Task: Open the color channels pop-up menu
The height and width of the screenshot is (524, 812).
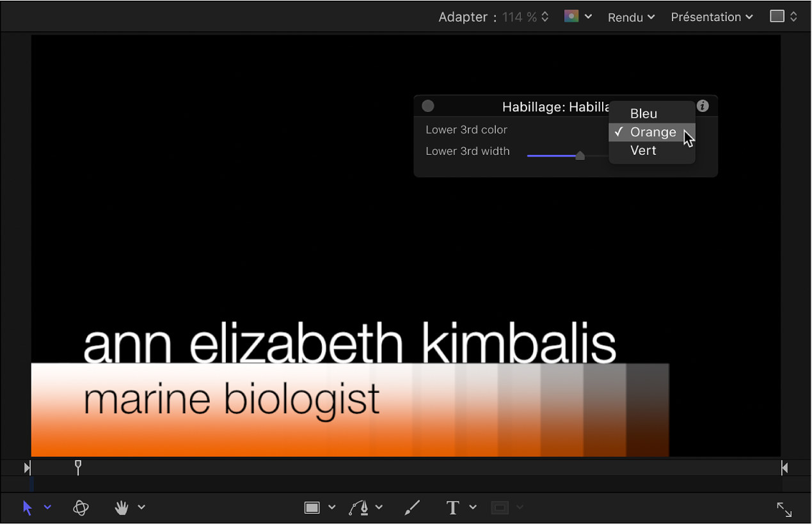Action: [x=578, y=17]
